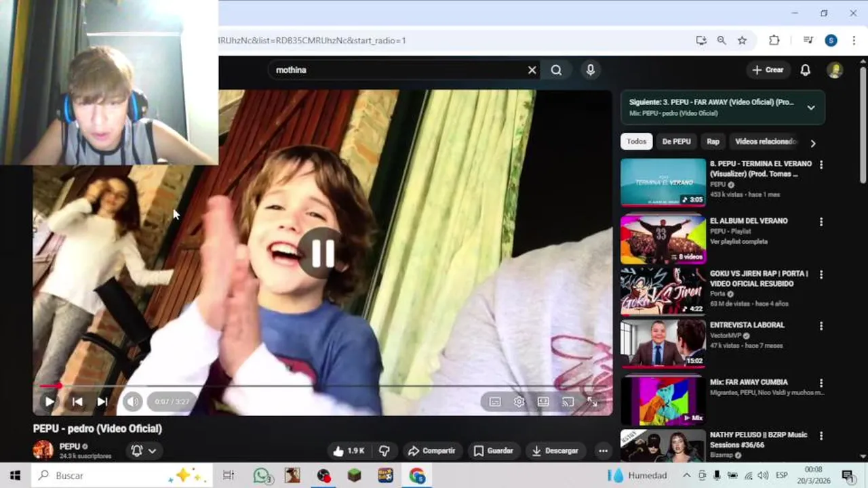The image size is (868, 488).
Task: Open ENTREVISTA LABORAL video title
Action: click(x=747, y=325)
